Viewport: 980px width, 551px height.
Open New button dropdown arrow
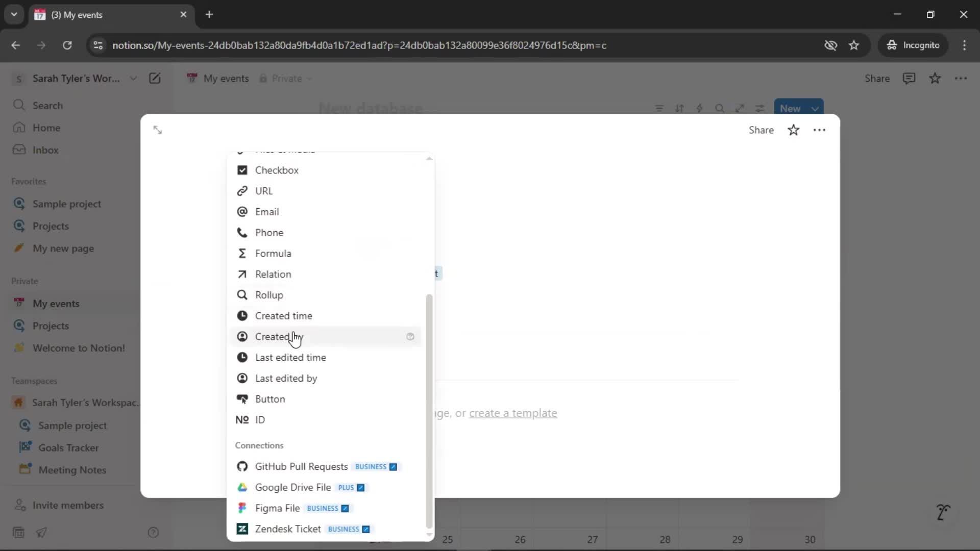coord(815,108)
